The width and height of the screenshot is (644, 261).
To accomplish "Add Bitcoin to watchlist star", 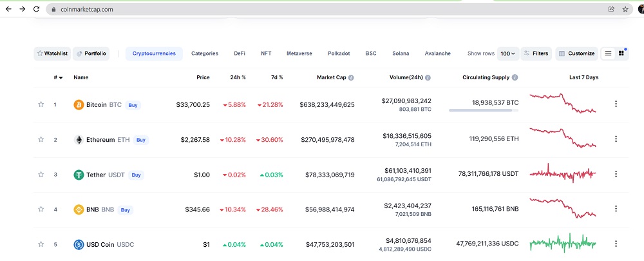I will click(41, 104).
